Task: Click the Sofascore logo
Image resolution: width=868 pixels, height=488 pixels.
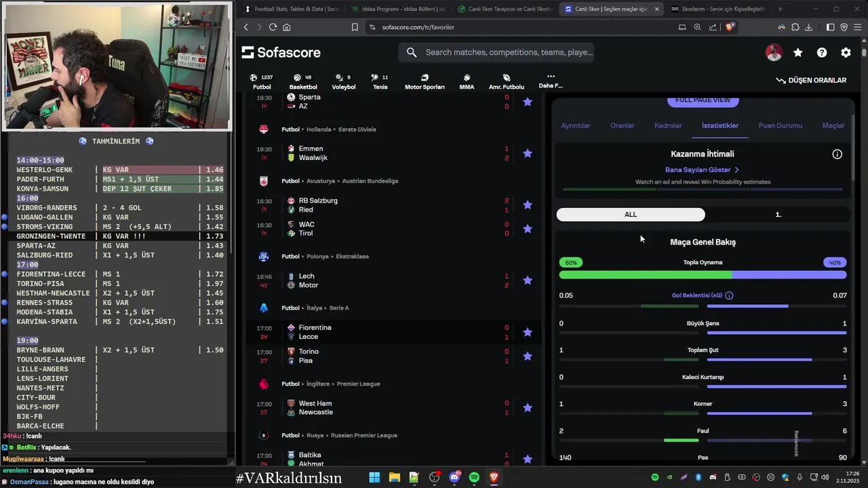Action: tap(281, 53)
